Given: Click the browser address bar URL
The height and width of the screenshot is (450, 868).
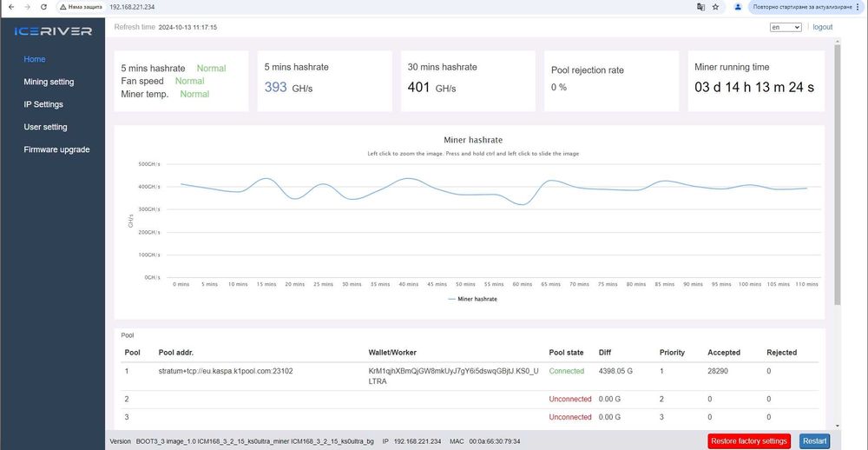Looking at the screenshot, I should [x=133, y=7].
